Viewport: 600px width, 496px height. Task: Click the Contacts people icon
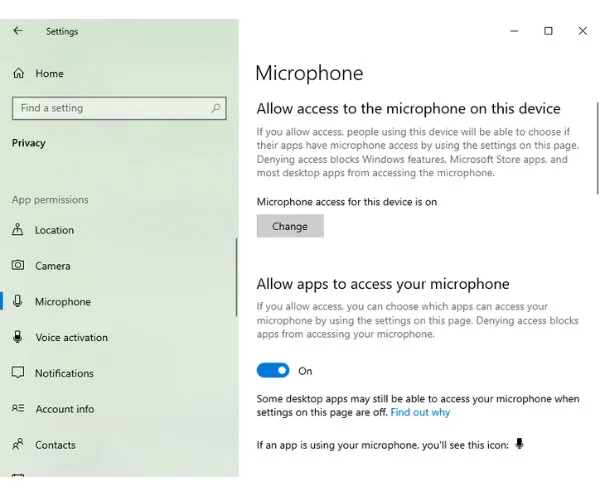[18, 444]
